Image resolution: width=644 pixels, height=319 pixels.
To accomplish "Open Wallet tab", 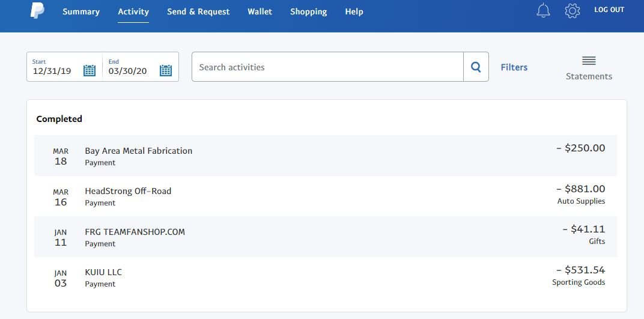I will pyautogui.click(x=260, y=11).
